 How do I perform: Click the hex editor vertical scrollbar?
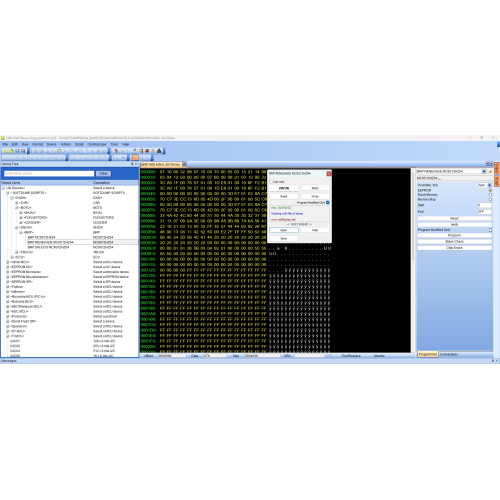pyautogui.click(x=413, y=260)
